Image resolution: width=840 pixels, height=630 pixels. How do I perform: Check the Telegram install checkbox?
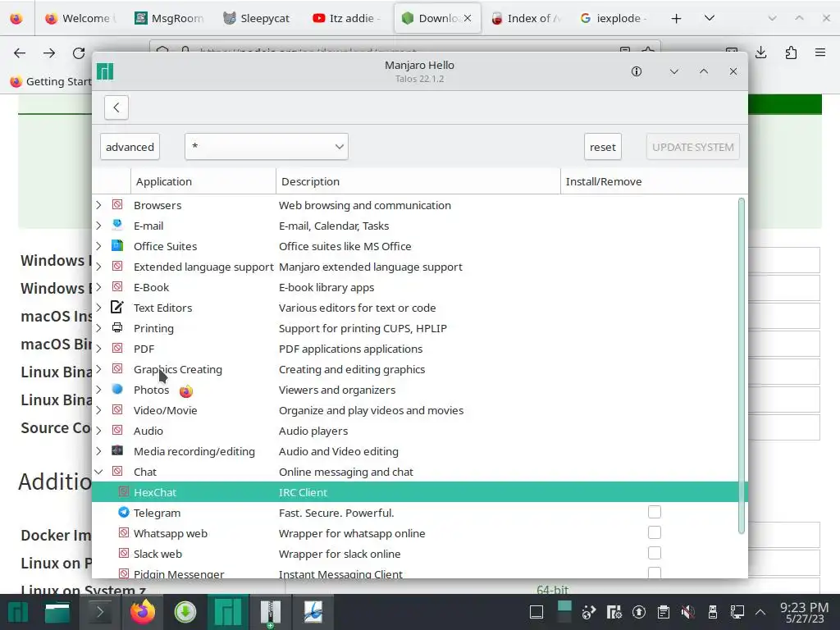[654, 512]
